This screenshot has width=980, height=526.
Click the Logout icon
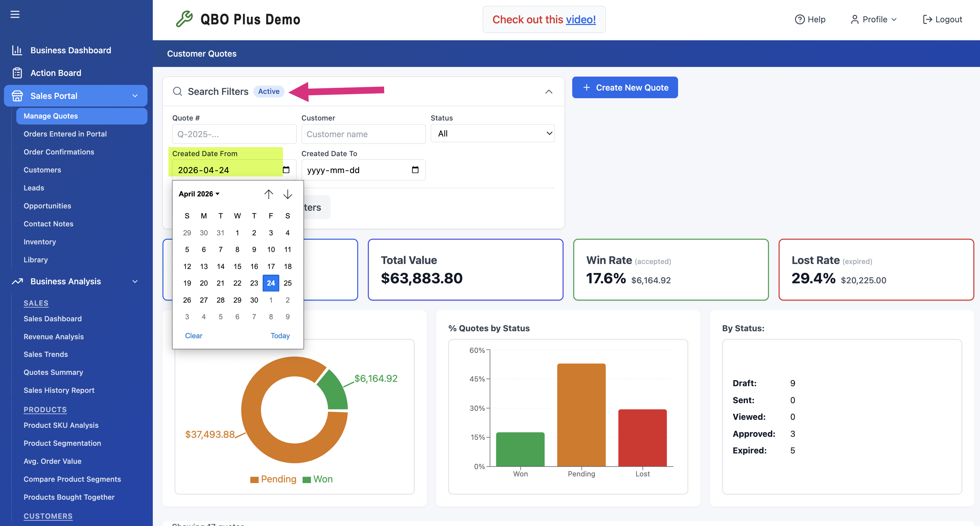(x=927, y=19)
